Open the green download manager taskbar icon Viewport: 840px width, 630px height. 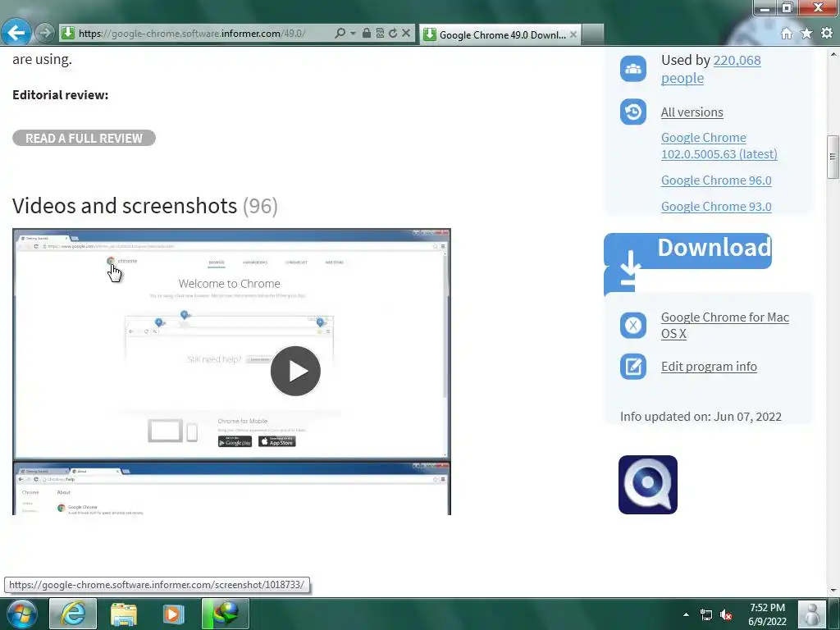(x=225, y=614)
